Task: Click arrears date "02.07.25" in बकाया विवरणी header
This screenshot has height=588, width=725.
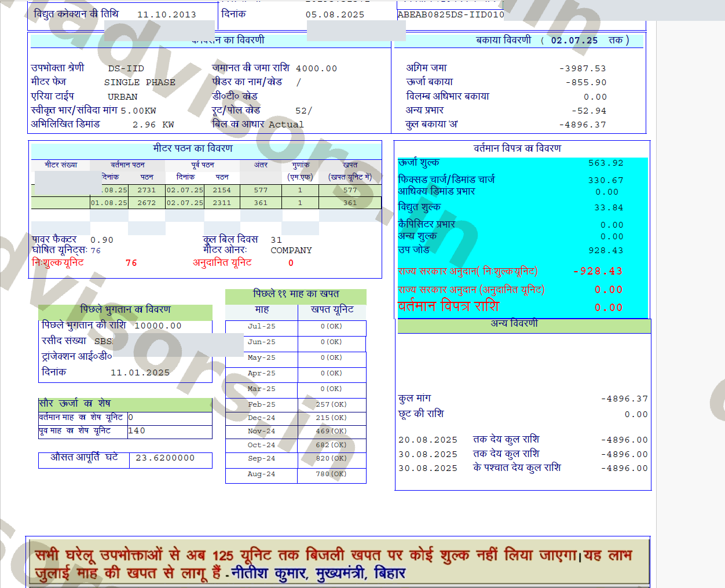Action: 574,41
